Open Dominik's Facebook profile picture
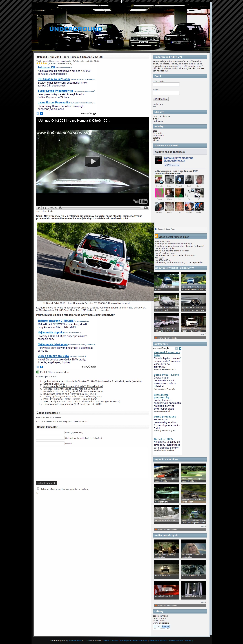Screen dimensions: 243x644 159,180
